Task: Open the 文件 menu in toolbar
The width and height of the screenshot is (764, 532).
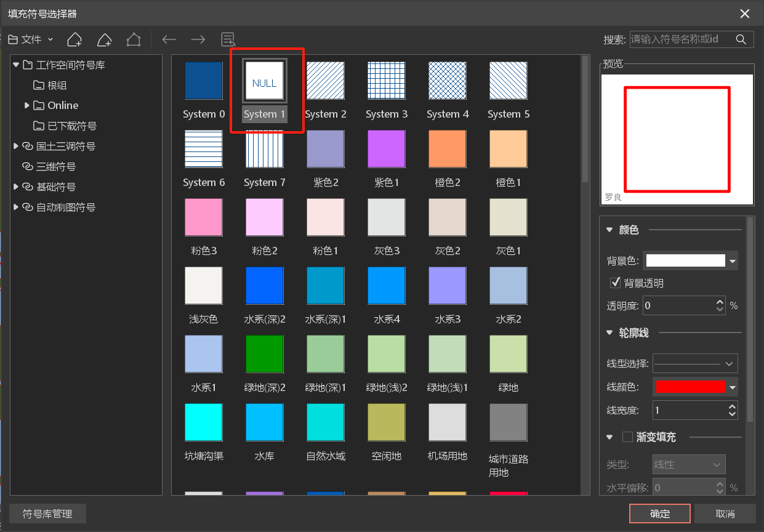Action: [x=31, y=39]
